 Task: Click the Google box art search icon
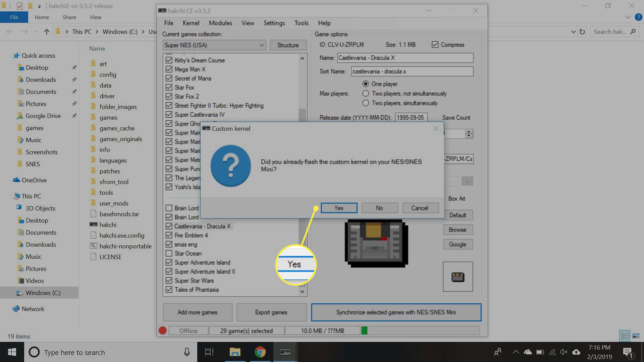458,244
